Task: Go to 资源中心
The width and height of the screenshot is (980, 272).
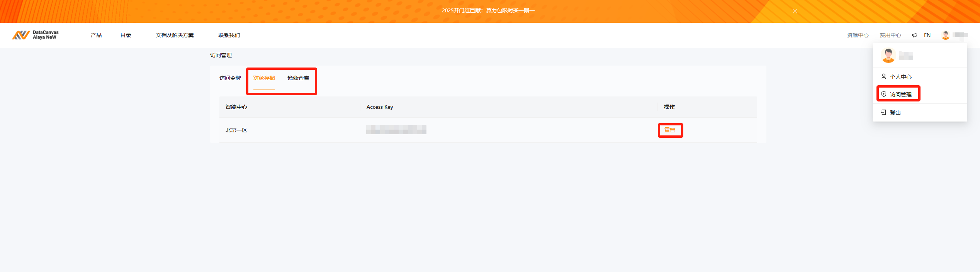Action: click(x=858, y=35)
